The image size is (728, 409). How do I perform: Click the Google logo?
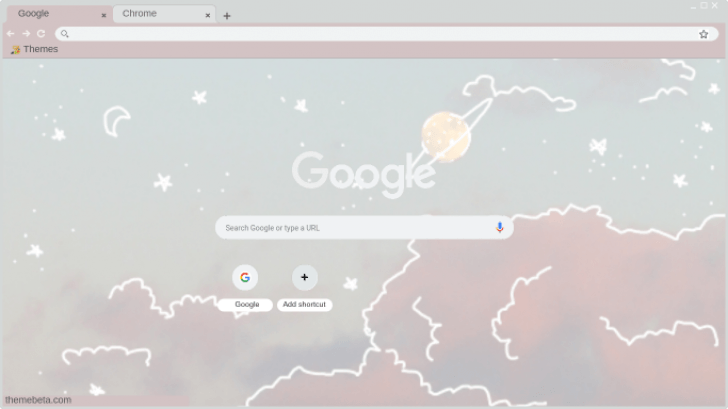(x=364, y=174)
